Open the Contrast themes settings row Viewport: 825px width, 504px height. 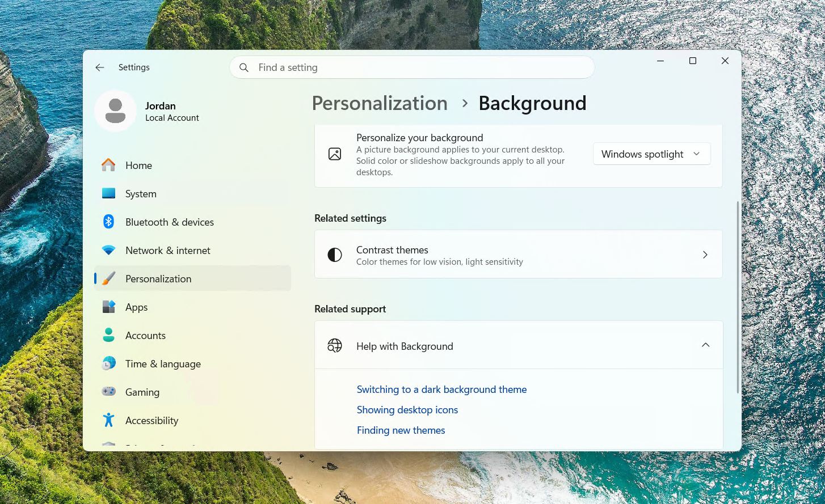pos(519,255)
